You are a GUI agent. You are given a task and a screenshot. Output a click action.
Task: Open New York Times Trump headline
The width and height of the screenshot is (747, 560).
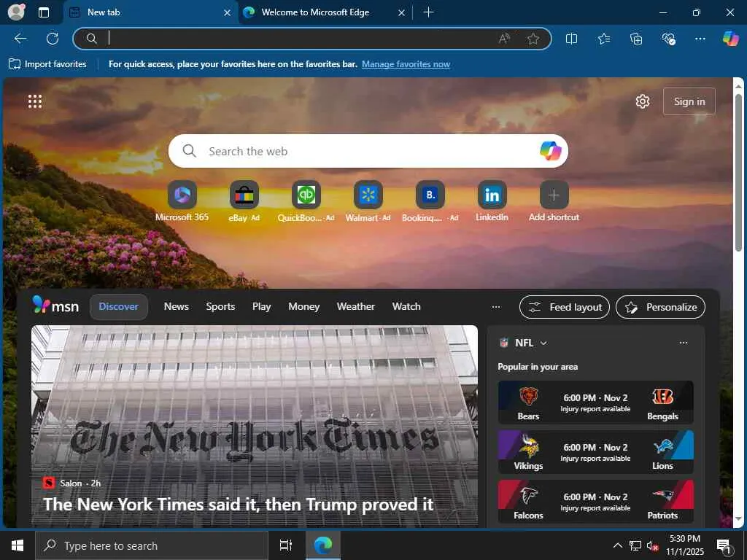point(239,505)
